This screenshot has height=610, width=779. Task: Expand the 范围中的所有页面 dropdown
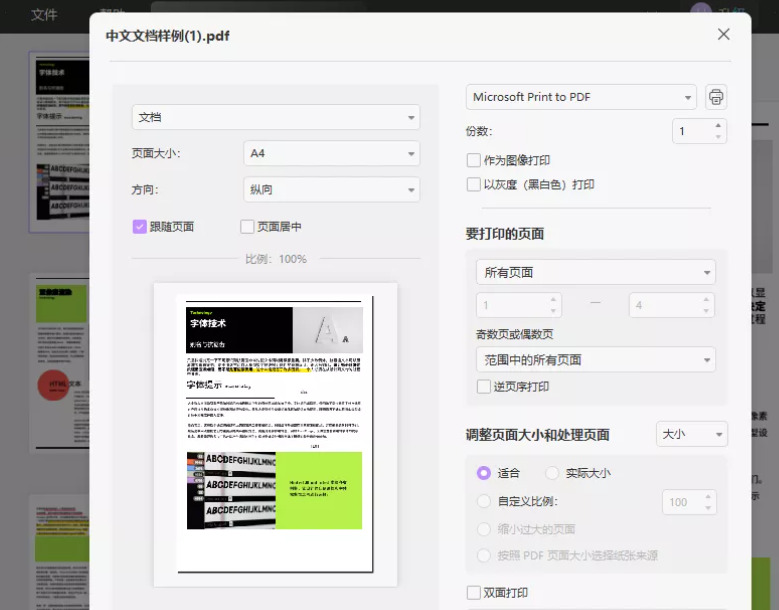[x=595, y=359]
